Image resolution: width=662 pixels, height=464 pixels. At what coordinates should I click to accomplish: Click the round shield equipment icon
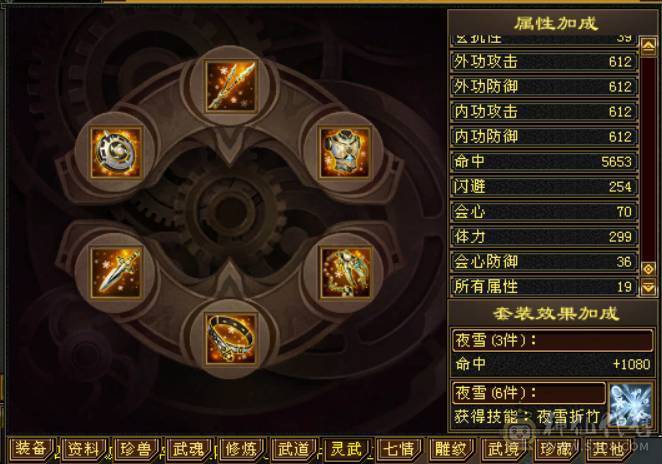click(116, 152)
